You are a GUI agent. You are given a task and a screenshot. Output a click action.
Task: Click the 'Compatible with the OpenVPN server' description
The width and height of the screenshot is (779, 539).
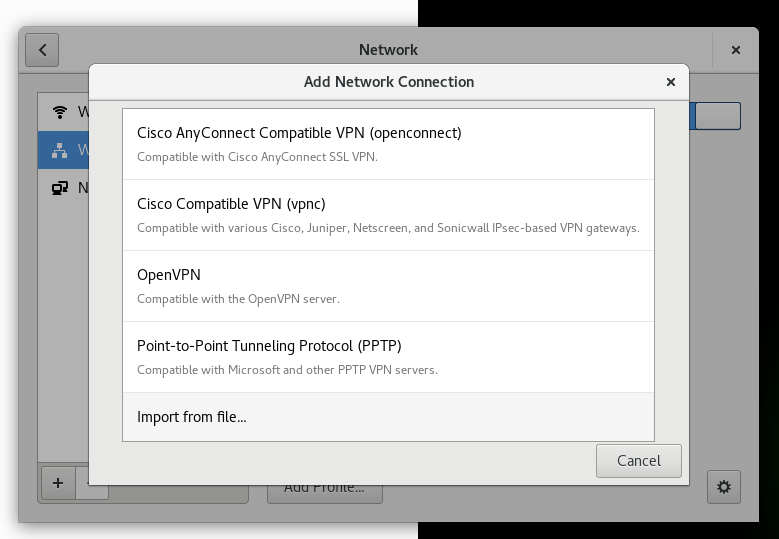click(238, 299)
